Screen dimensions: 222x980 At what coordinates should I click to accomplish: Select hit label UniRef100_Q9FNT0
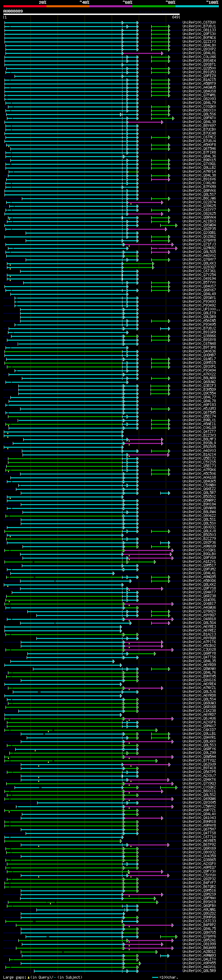(199, 118)
